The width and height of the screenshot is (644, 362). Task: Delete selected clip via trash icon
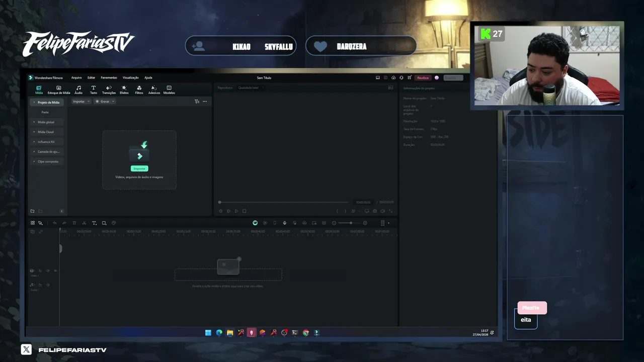click(x=74, y=223)
